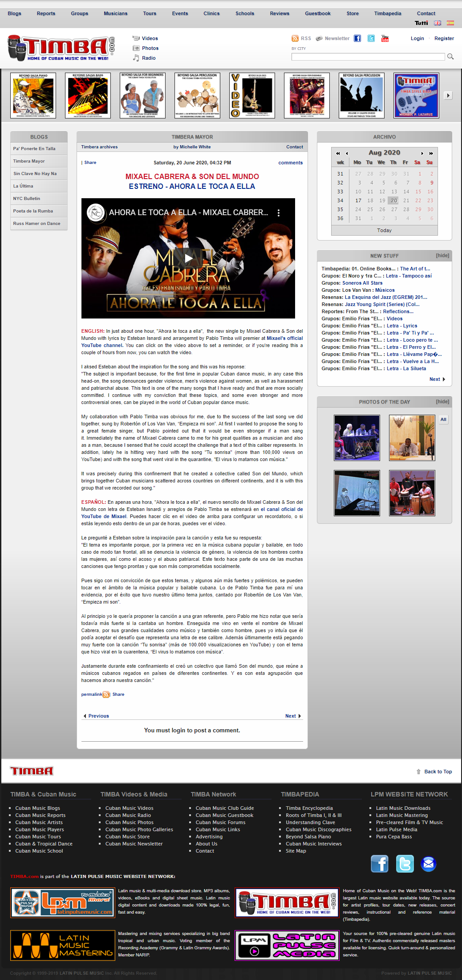Open the Reports menu item
462x980 pixels.
tap(46, 13)
